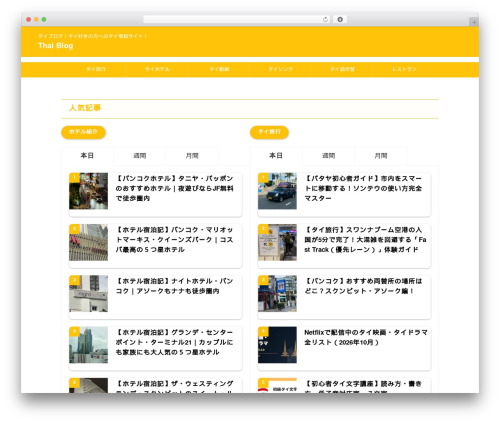This screenshot has width=500, height=423.
Task: Click the night hotel sign thumbnail ranked 3
Action: [x=88, y=294]
